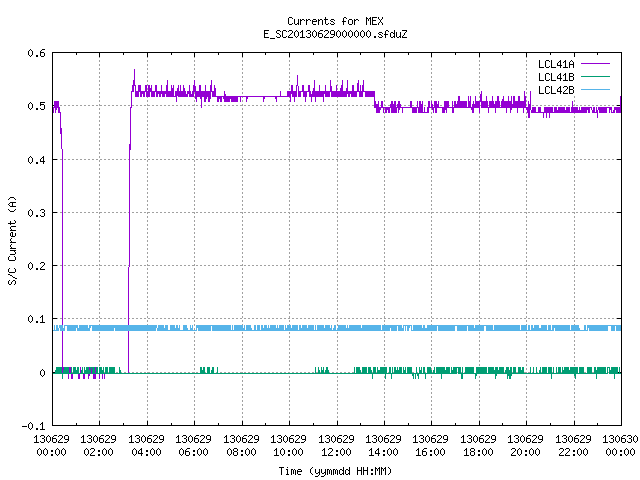Click the y-axis value 0.3
This screenshot has height=480, width=640.
[x=36, y=213]
